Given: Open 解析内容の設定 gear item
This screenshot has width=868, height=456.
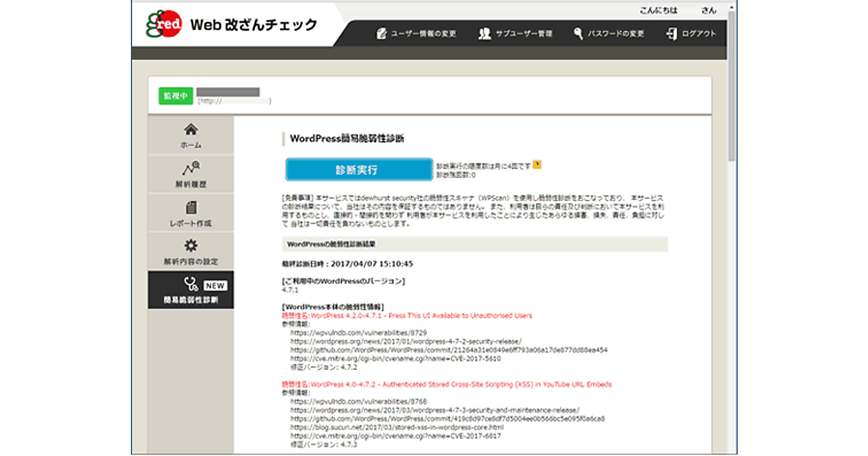Looking at the screenshot, I should [191, 252].
